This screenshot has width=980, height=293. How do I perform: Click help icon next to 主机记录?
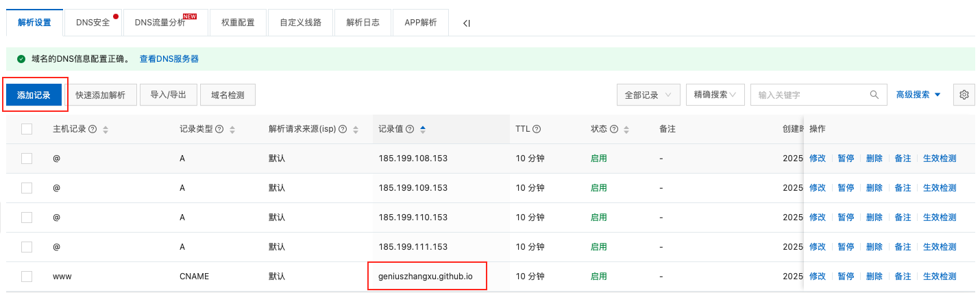[93, 129]
